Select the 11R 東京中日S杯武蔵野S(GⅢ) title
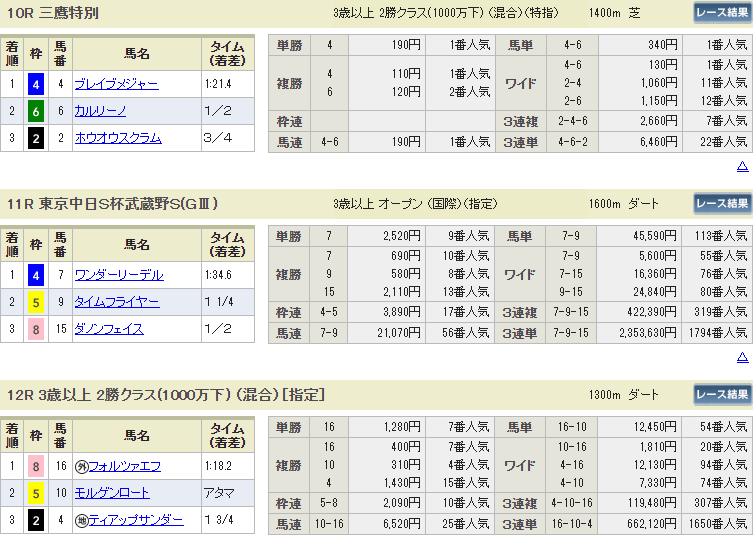Screen dimensions: 754x536 [x=113, y=204]
